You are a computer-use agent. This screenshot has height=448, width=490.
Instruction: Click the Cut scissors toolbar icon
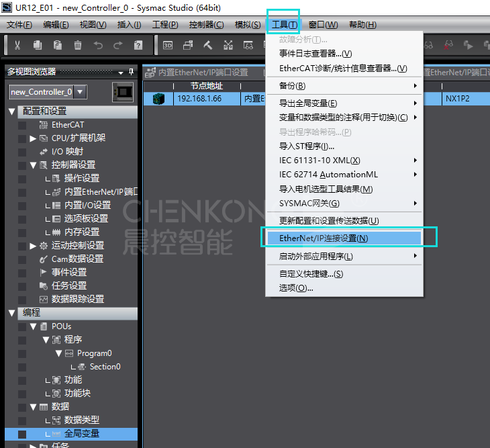[17, 46]
